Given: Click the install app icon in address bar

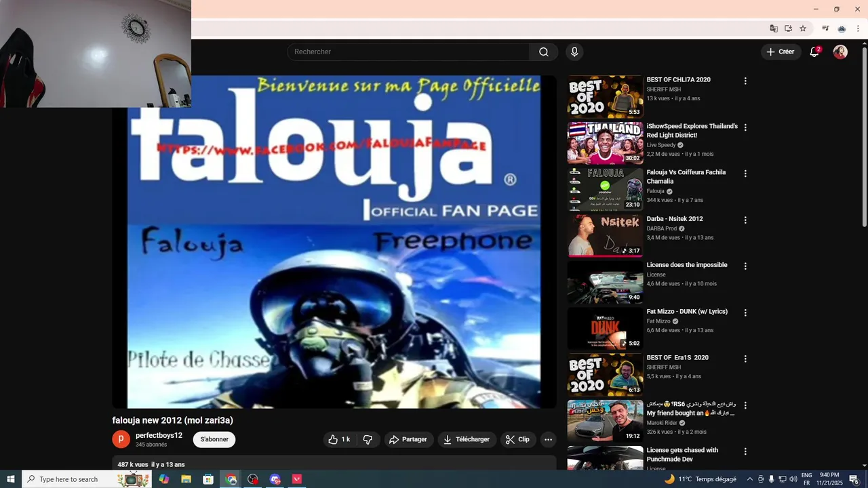Looking at the screenshot, I should (x=788, y=28).
